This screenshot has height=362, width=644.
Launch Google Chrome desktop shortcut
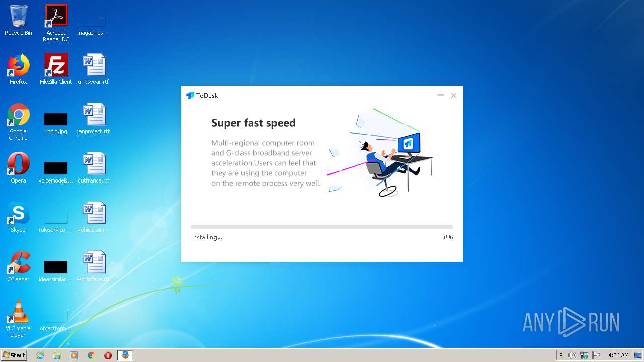click(18, 122)
